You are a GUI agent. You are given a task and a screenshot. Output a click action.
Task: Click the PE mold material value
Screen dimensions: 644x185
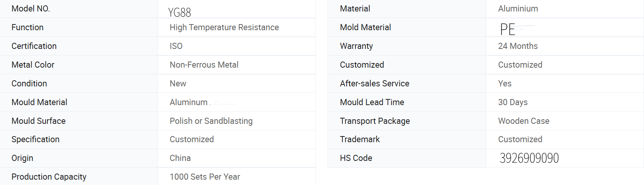pyautogui.click(x=508, y=29)
